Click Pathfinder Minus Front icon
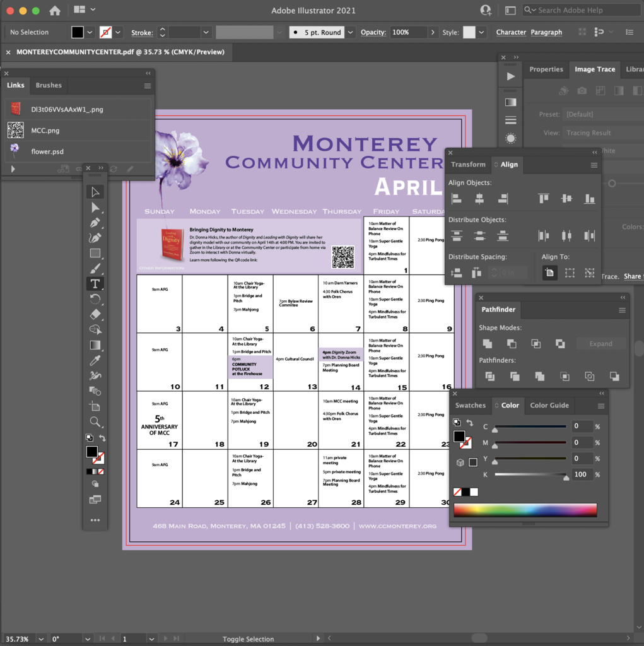The height and width of the screenshot is (646, 644). (x=512, y=344)
